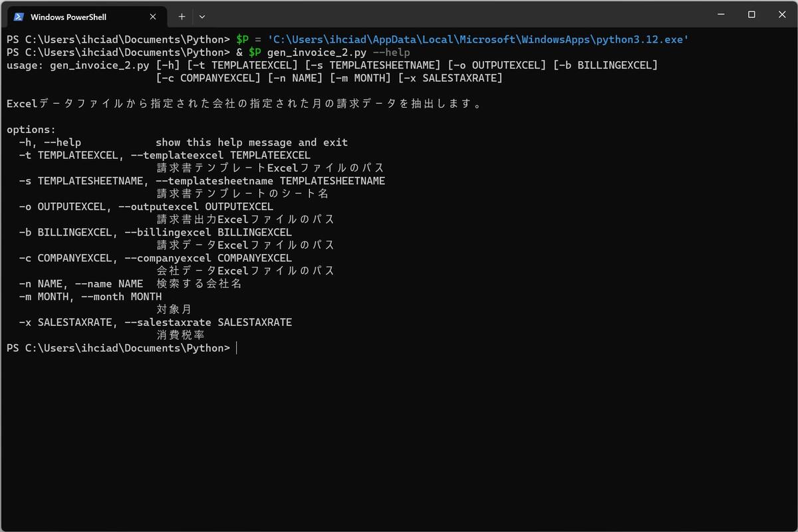Click the cursor at the last prompt line
This screenshot has width=798, height=532.
[236, 348]
